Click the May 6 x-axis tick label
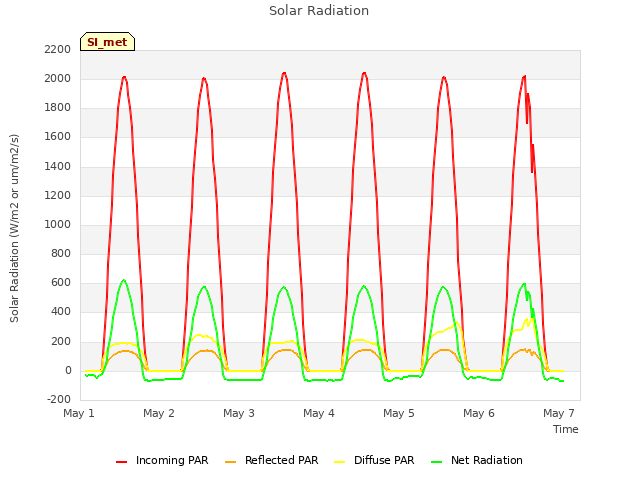Image resolution: width=640 pixels, height=480 pixels. click(x=479, y=413)
